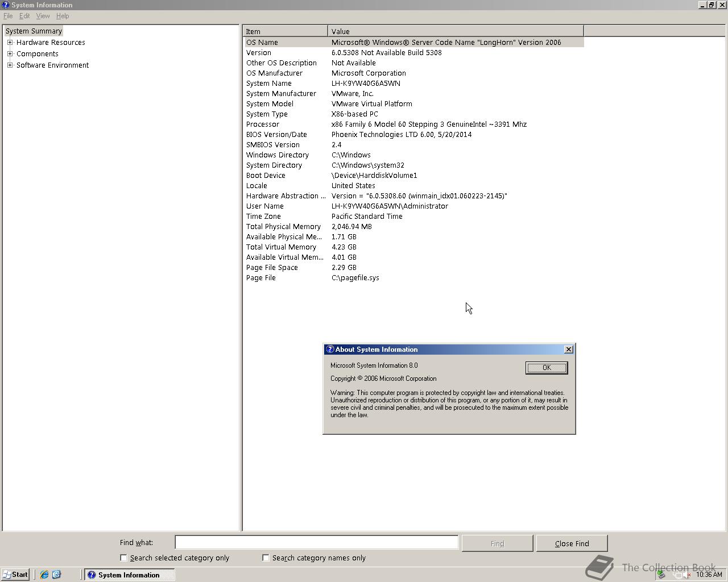Restore down the System Information window
The height and width of the screenshot is (582, 728).
tap(711, 5)
